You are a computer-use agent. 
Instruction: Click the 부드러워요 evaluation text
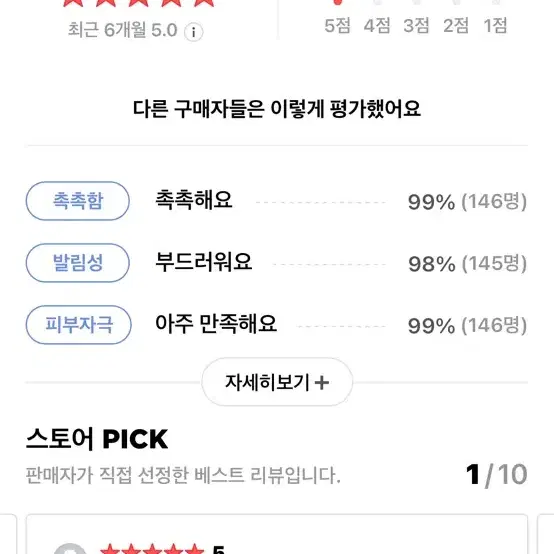204,262
